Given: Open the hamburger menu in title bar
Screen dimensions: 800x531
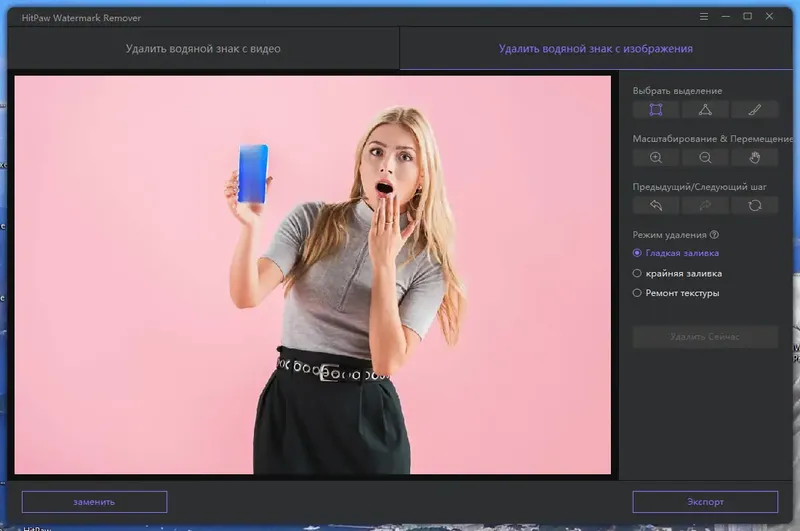Looking at the screenshot, I should pyautogui.click(x=704, y=17).
